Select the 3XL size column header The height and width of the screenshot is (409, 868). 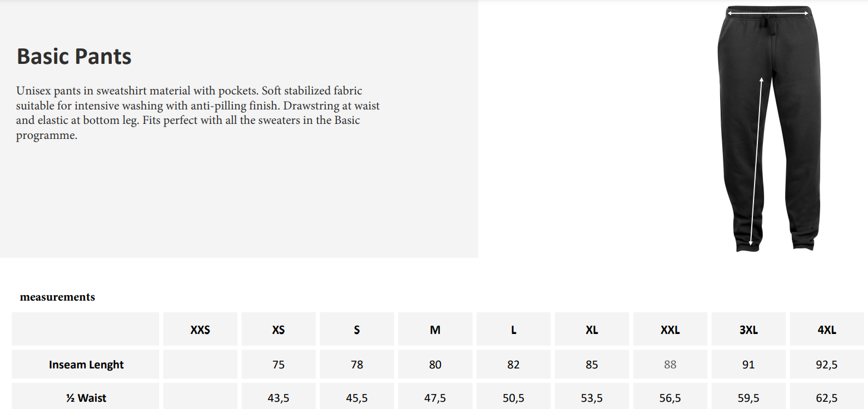point(748,330)
